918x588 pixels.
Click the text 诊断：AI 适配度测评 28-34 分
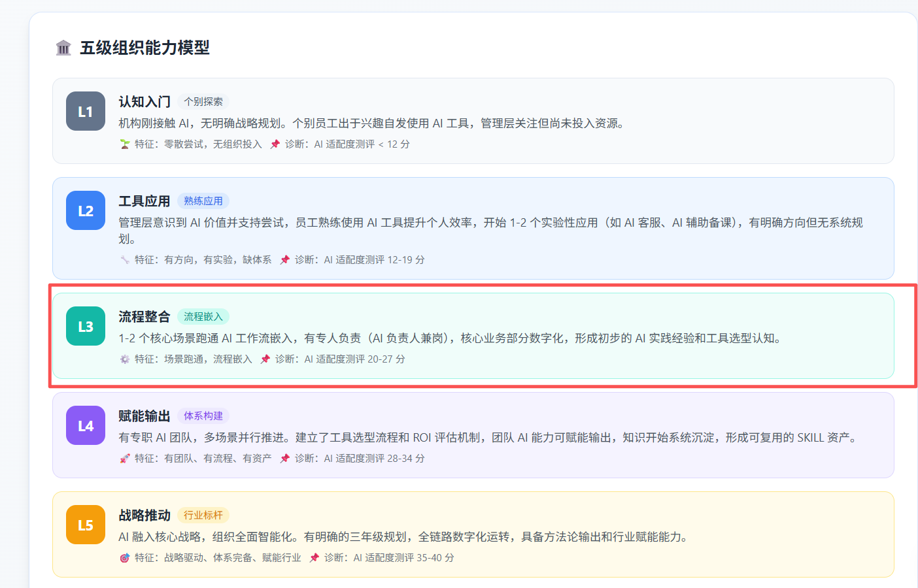point(360,458)
